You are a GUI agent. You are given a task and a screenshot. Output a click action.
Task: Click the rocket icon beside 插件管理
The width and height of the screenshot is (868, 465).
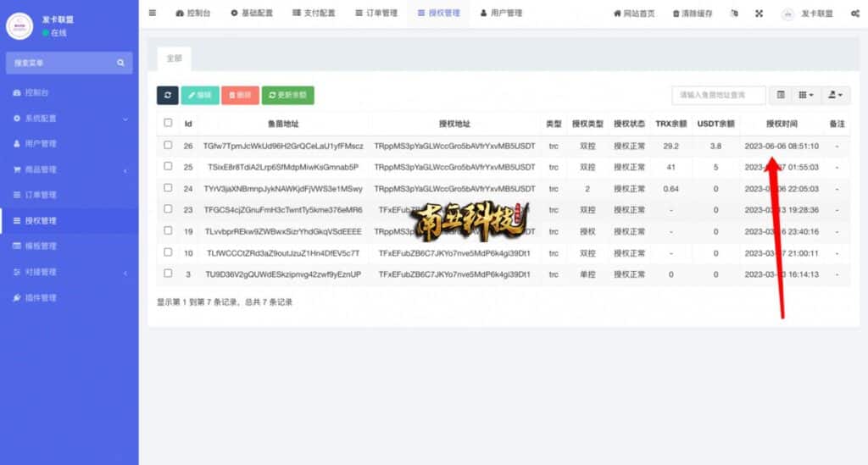click(17, 297)
